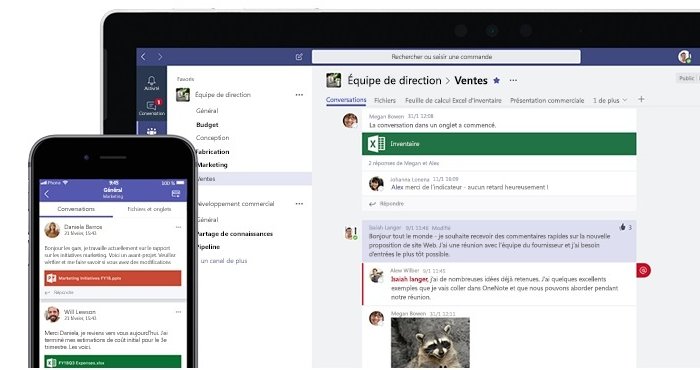Image resolution: width=700 pixels, height=370 pixels.
Task: Click the thumbs-up like icon on Isaiah's message
Action: 622,227
